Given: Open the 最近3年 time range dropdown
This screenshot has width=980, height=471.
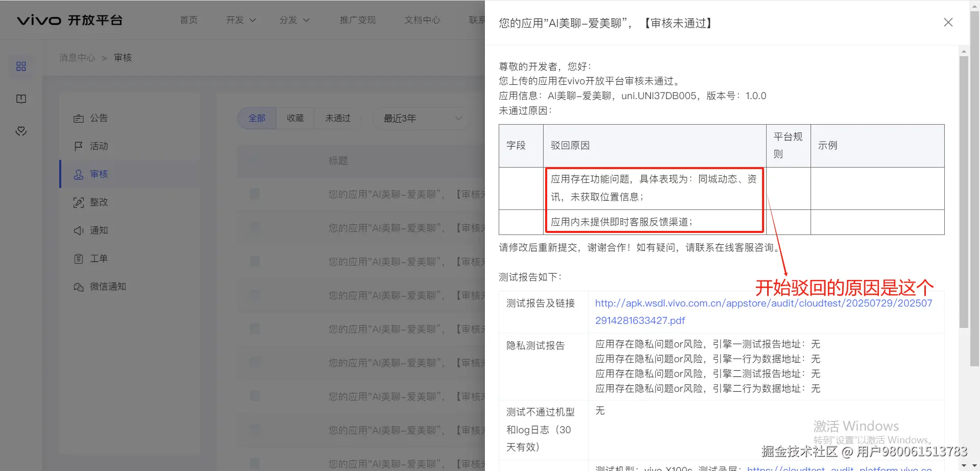Looking at the screenshot, I should pyautogui.click(x=423, y=119).
